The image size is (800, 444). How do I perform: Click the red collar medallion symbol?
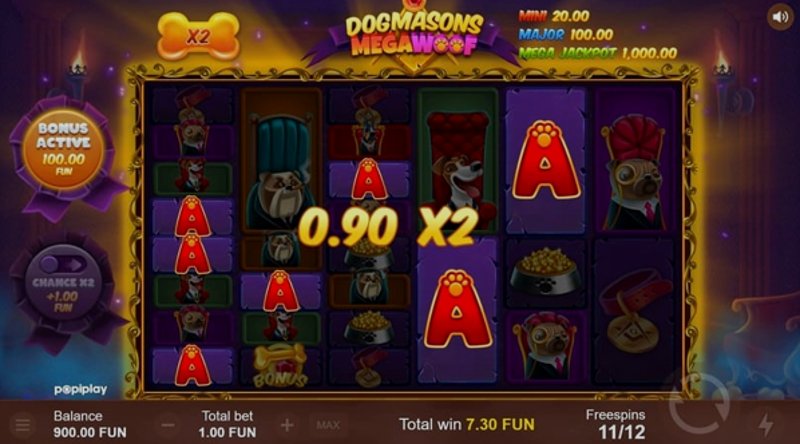632,312
